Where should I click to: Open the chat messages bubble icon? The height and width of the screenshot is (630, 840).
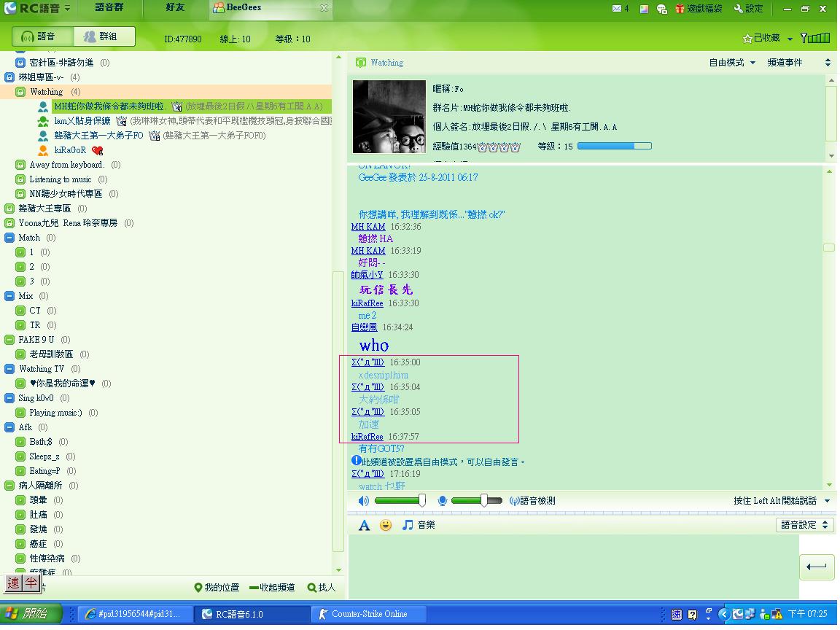pyautogui.click(x=661, y=9)
